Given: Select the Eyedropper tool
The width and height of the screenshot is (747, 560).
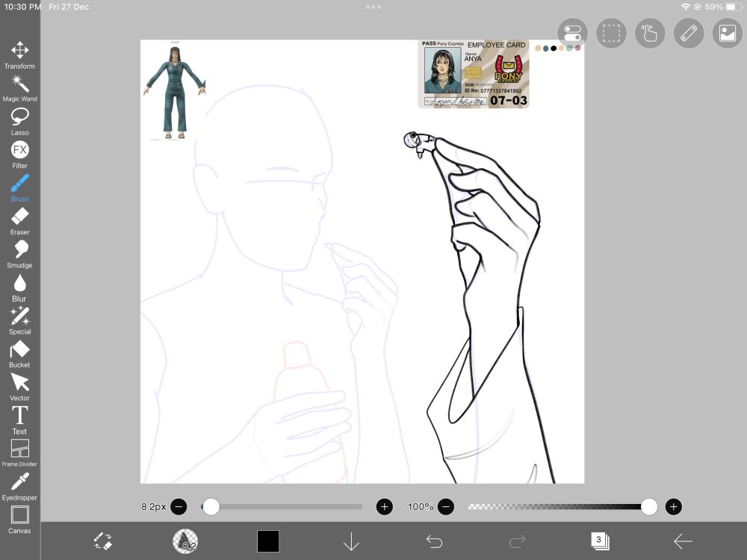Looking at the screenshot, I should click(x=19, y=487).
